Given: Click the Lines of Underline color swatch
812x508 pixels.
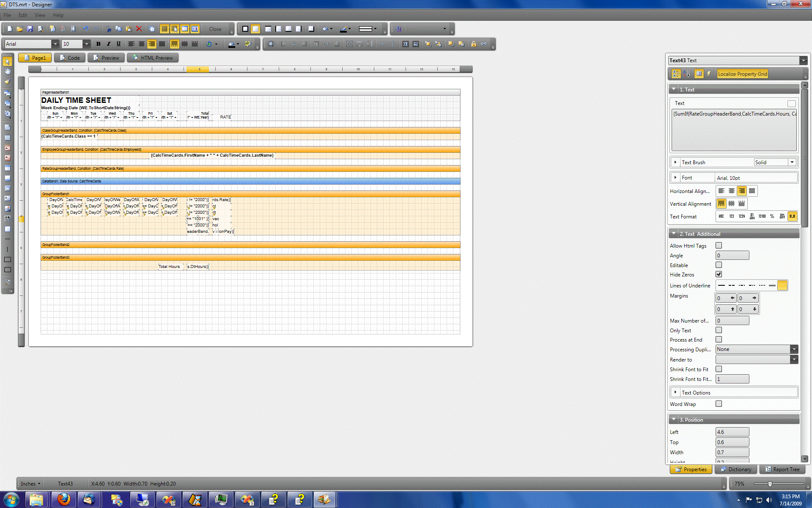Looking at the screenshot, I should [783, 286].
